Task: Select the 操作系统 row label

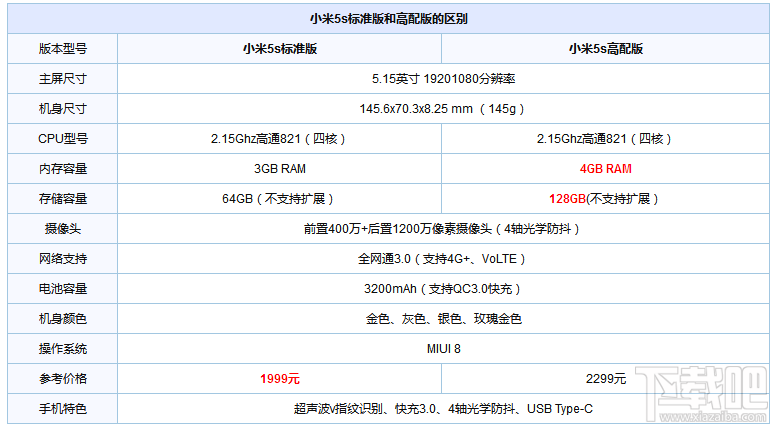Action: 63,349
